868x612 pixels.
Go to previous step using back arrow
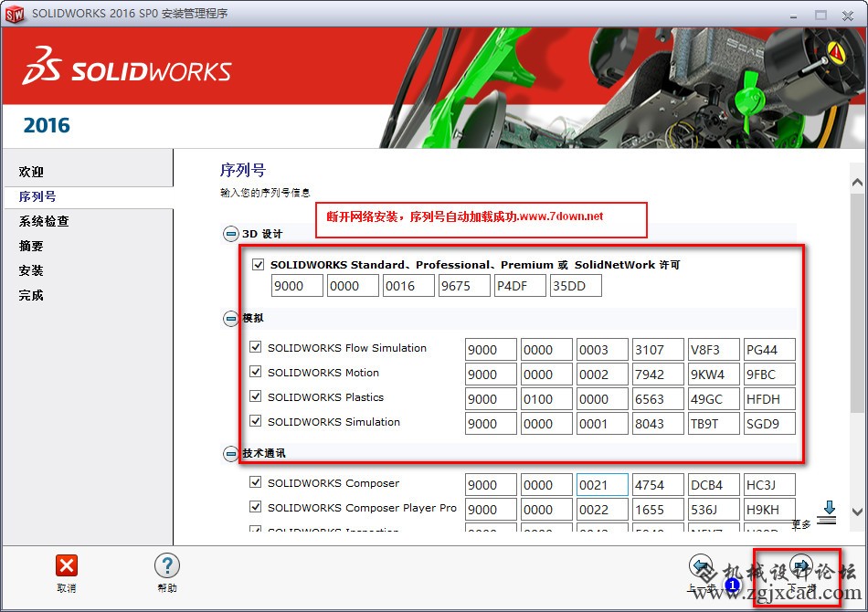click(700, 566)
